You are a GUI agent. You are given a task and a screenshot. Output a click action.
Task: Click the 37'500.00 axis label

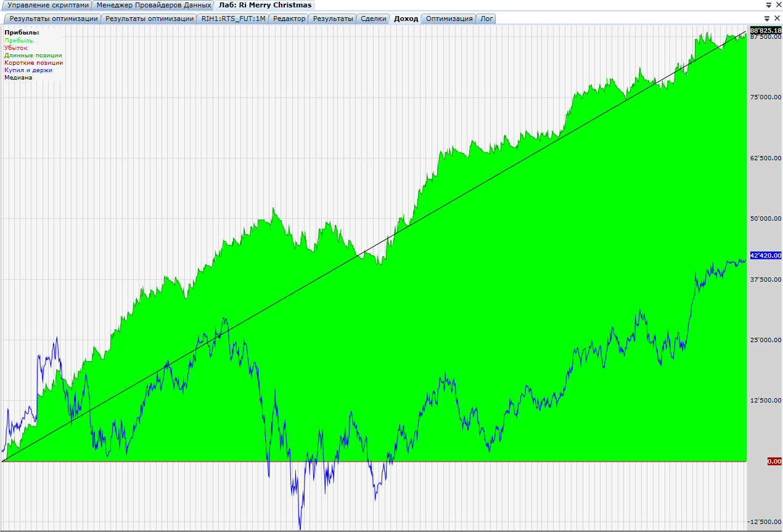click(x=765, y=279)
